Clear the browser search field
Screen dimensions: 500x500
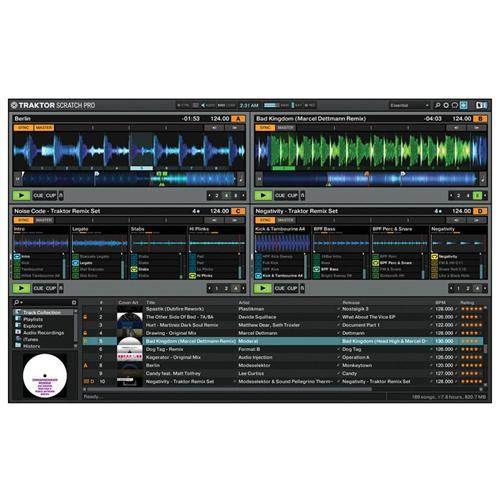click(74, 303)
